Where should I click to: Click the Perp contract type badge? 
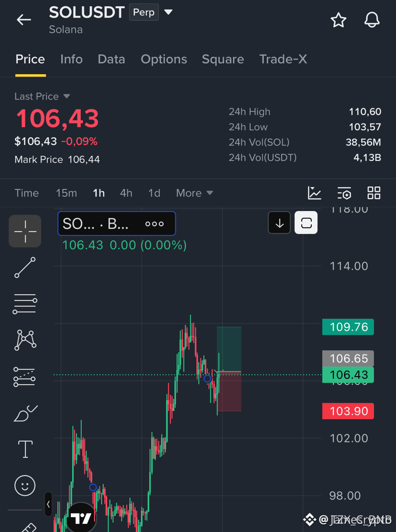(144, 12)
